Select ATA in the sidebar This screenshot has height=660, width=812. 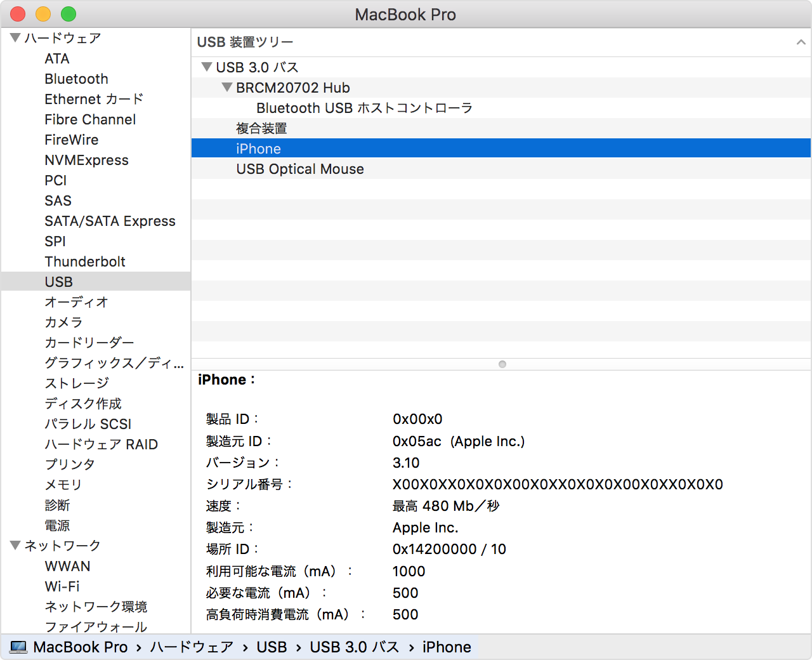pos(57,58)
